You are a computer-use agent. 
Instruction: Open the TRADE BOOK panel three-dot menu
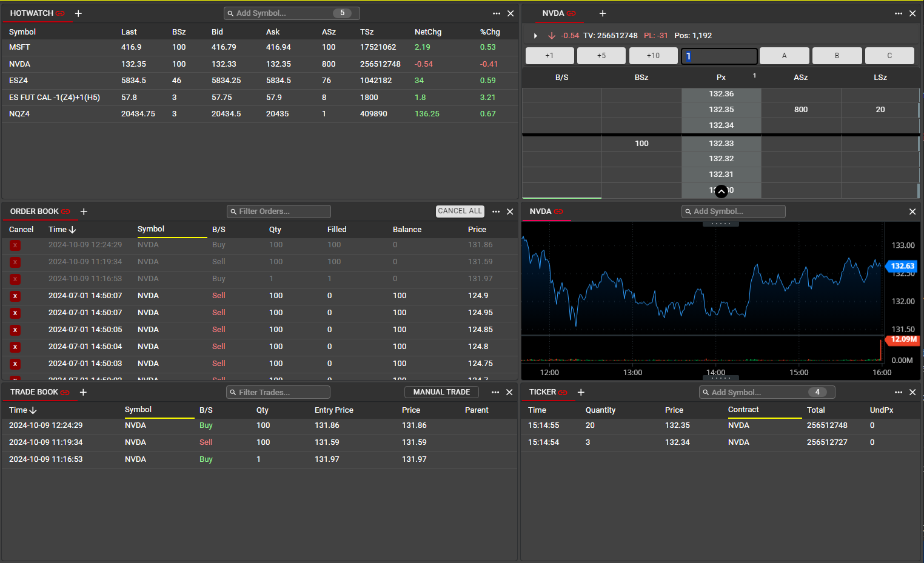(x=495, y=393)
